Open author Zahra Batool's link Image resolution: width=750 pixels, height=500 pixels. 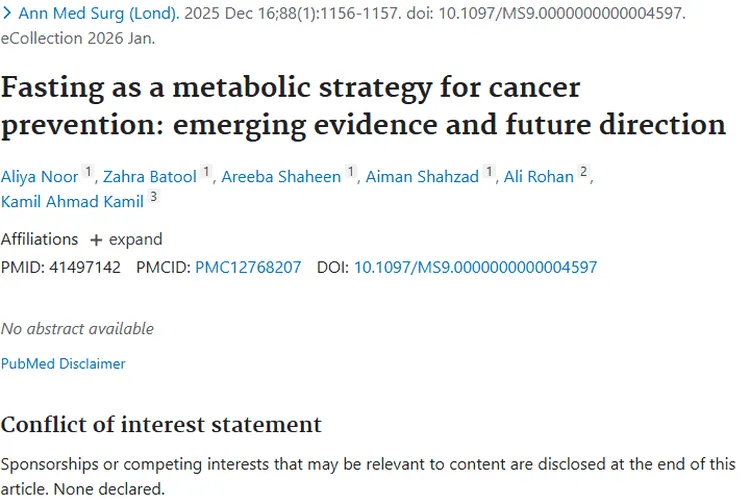click(x=149, y=177)
